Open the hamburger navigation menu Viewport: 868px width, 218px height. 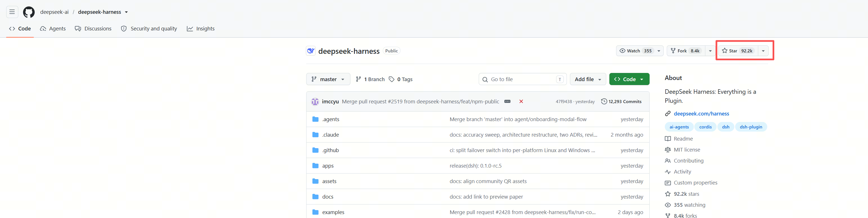point(12,12)
